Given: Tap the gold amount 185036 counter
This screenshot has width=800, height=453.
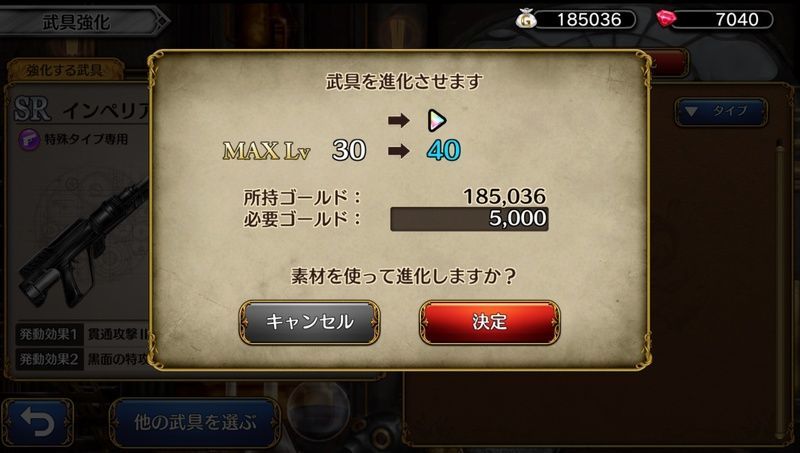Looking at the screenshot, I should pos(588,20).
